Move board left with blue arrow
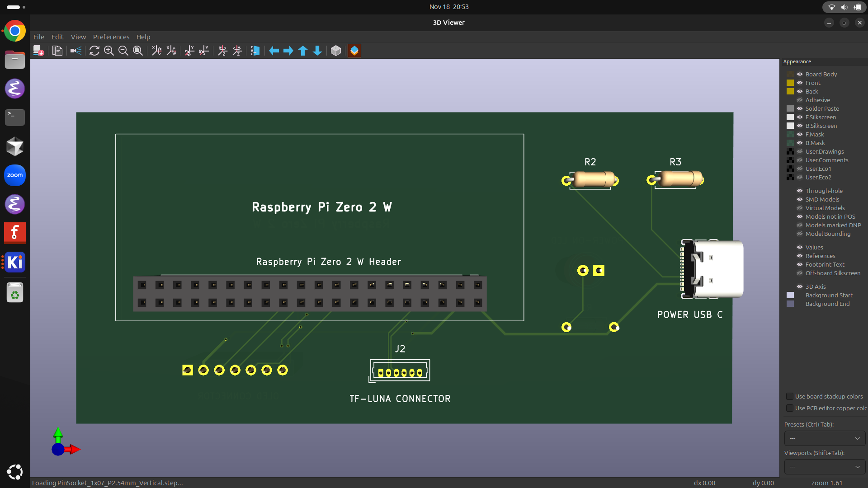The height and width of the screenshot is (488, 868). pyautogui.click(x=274, y=51)
